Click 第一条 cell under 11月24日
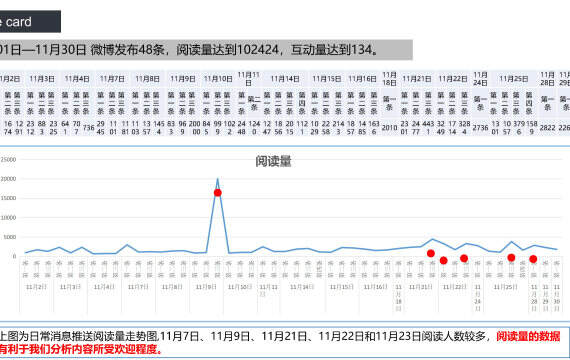570x360 pixels. [480, 103]
